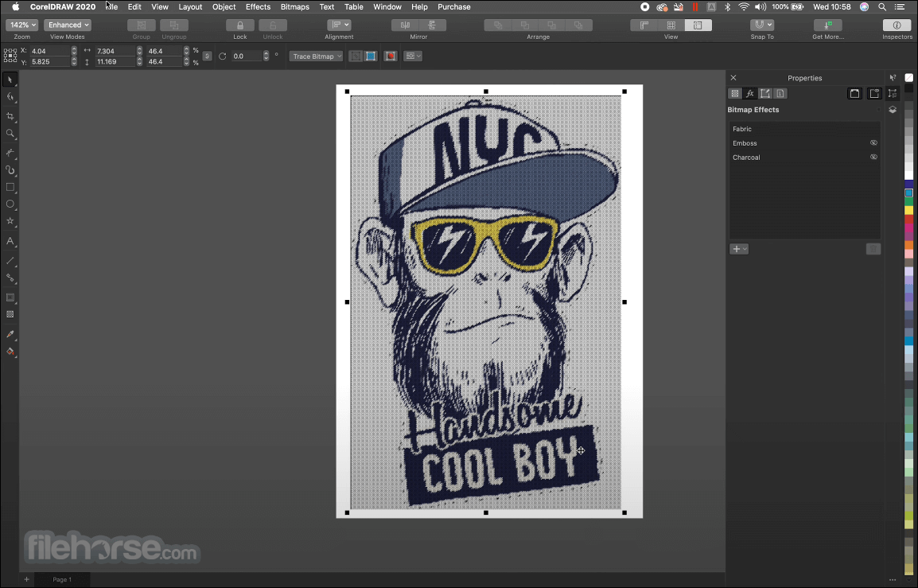
Task: Select the Fabric effect row
Action: [x=804, y=129]
